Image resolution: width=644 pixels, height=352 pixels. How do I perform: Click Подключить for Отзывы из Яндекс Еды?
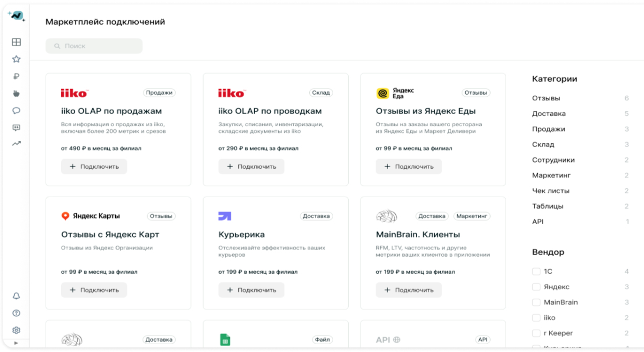[409, 167]
